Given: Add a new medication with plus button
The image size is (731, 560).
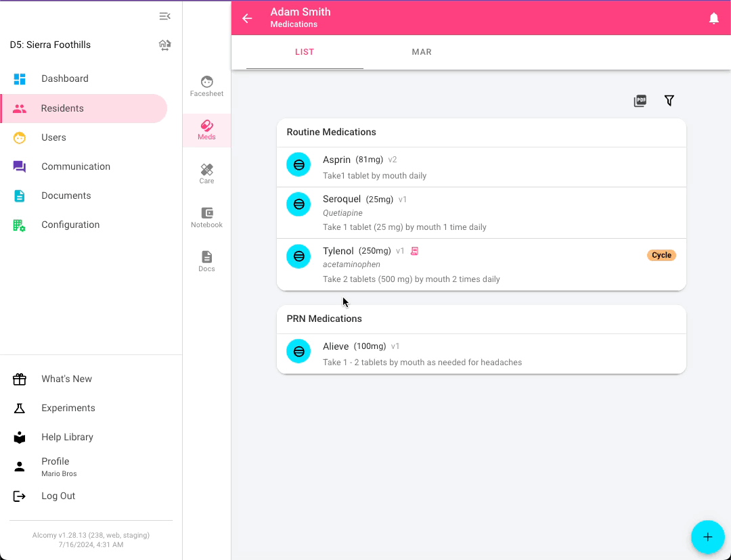Looking at the screenshot, I should [708, 537].
